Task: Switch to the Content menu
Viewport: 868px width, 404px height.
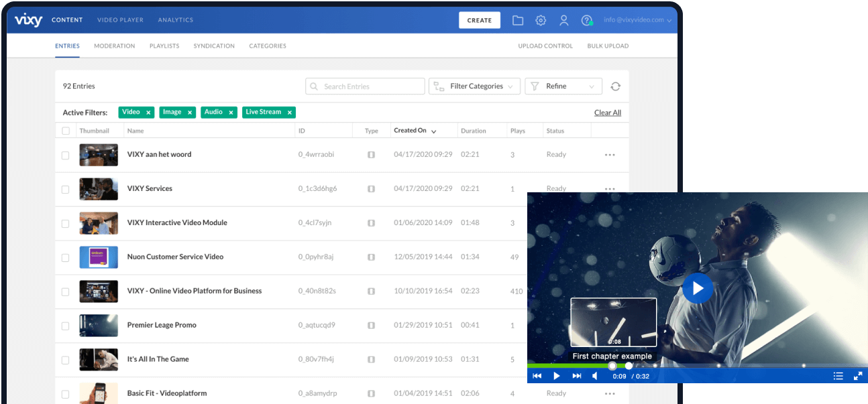Action: pos(67,20)
